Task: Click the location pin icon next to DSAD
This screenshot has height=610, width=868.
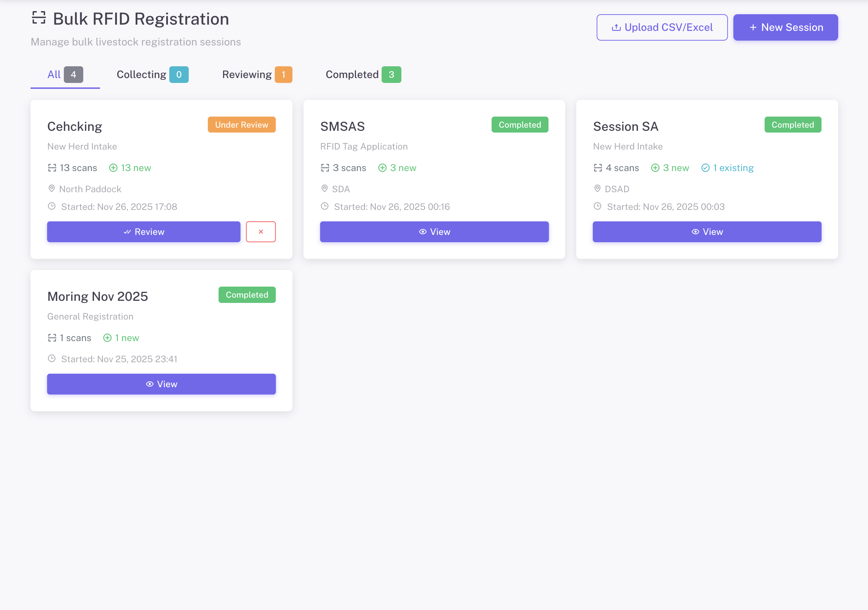Action: coord(597,188)
